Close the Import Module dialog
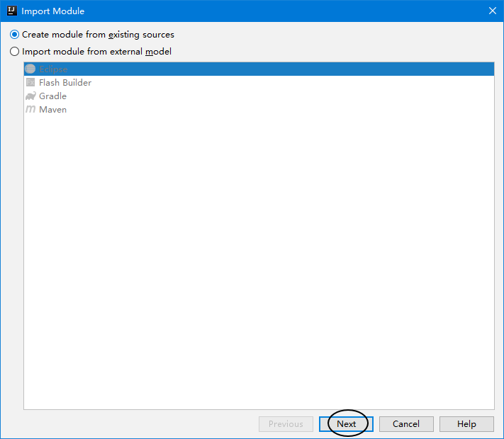This screenshot has width=504, height=439. [x=492, y=11]
